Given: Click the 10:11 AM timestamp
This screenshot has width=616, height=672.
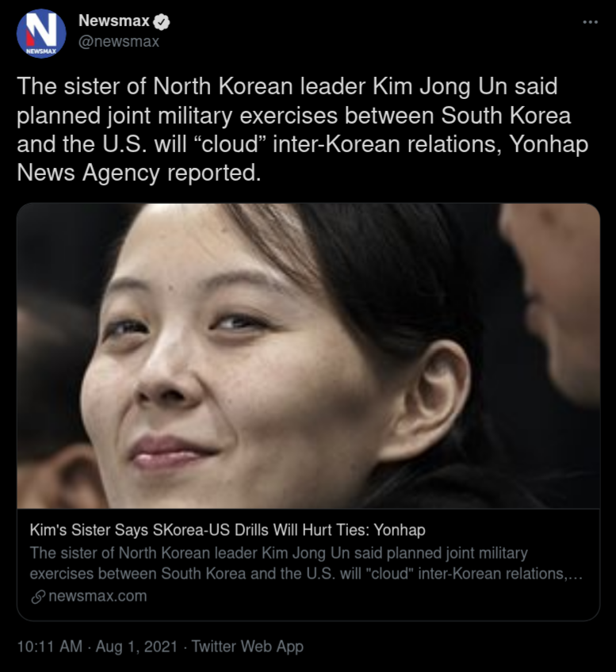Looking at the screenshot, I should click(50, 647).
